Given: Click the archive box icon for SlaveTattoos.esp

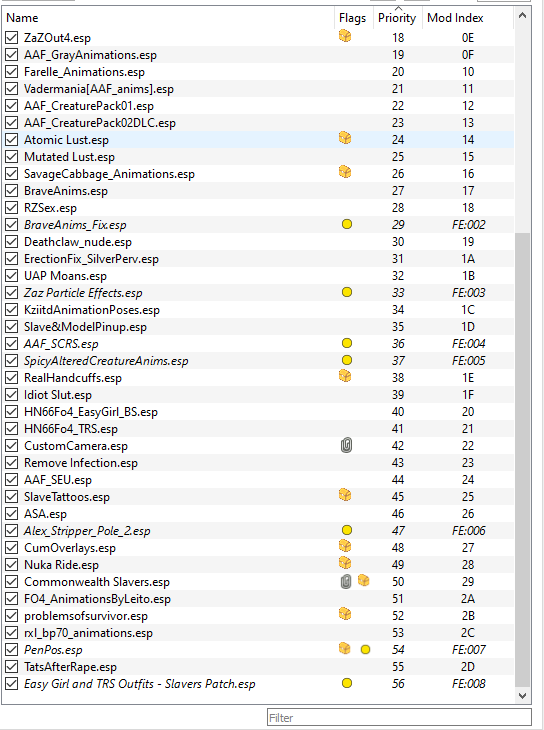Looking at the screenshot, I should coord(345,495).
